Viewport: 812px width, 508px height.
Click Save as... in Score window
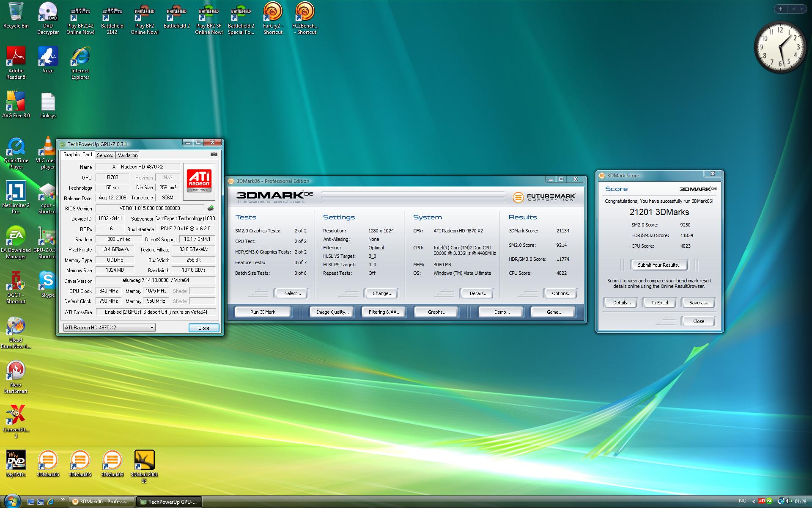click(699, 303)
